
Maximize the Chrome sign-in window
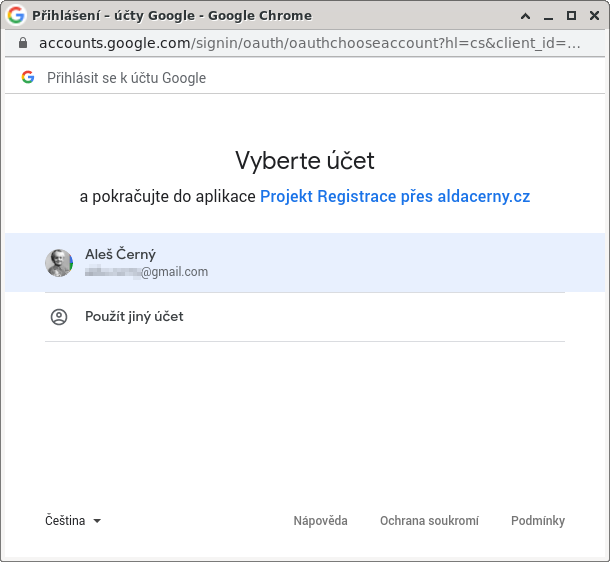[x=571, y=16]
